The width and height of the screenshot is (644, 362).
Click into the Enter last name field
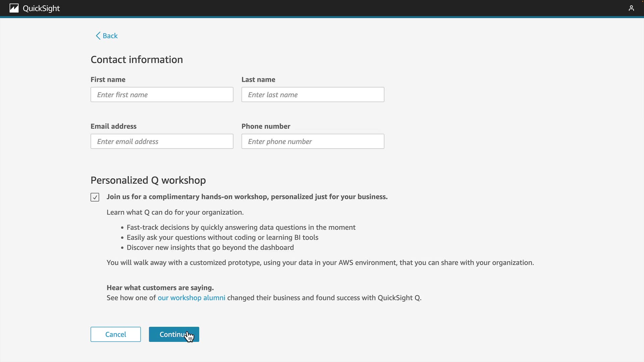point(313,95)
